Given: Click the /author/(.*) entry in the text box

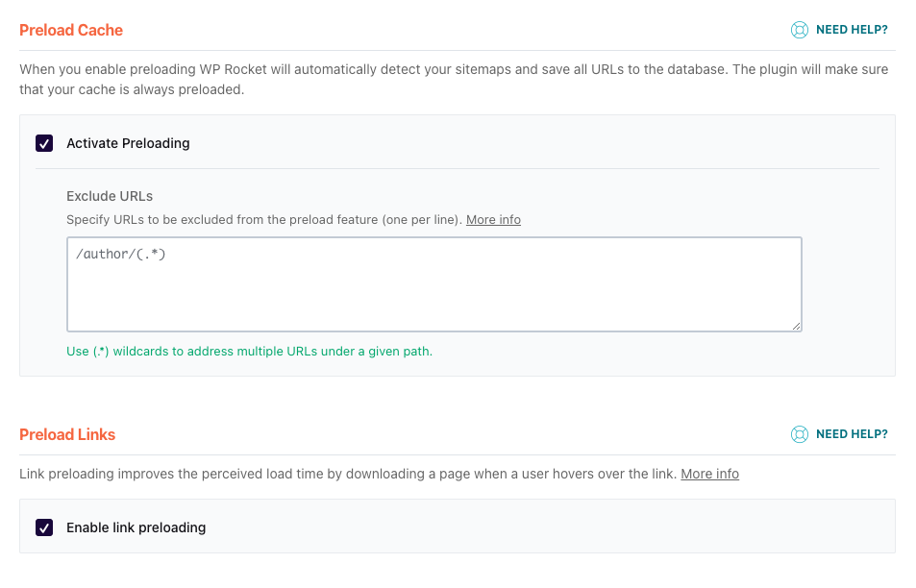Looking at the screenshot, I should coord(121,254).
